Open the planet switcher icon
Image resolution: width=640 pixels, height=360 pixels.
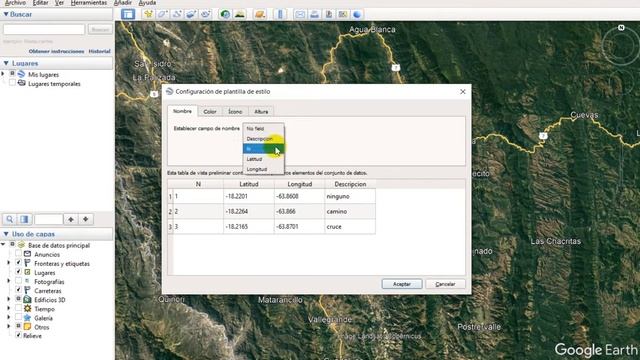click(260, 14)
